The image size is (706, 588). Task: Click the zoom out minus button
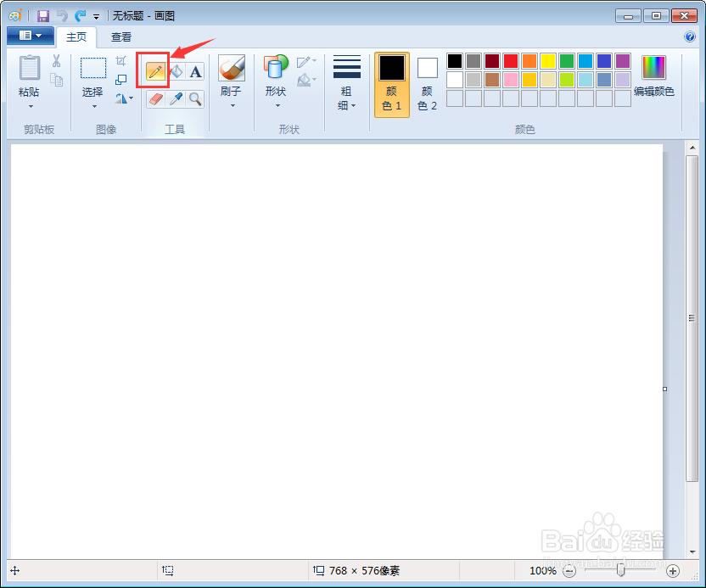569,571
